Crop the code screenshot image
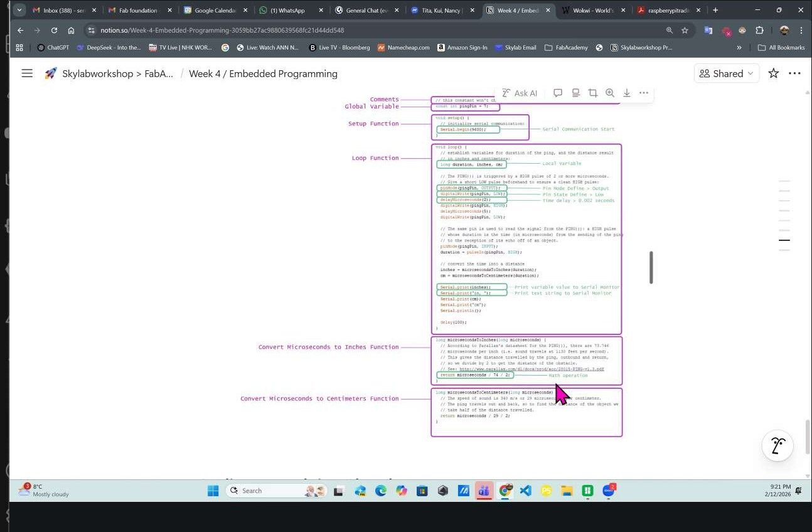Image resolution: width=812 pixels, height=532 pixels. click(593, 93)
